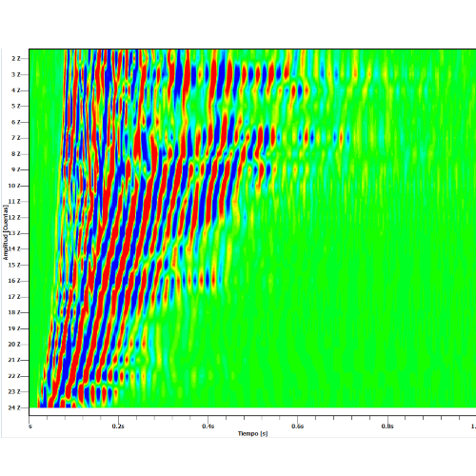This screenshot has width=476, height=476.
Task: Select the 10 Z trace label
Action: coord(14,186)
